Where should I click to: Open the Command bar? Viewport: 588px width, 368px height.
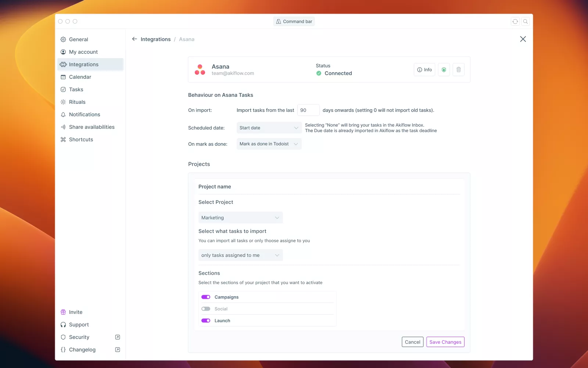294,21
